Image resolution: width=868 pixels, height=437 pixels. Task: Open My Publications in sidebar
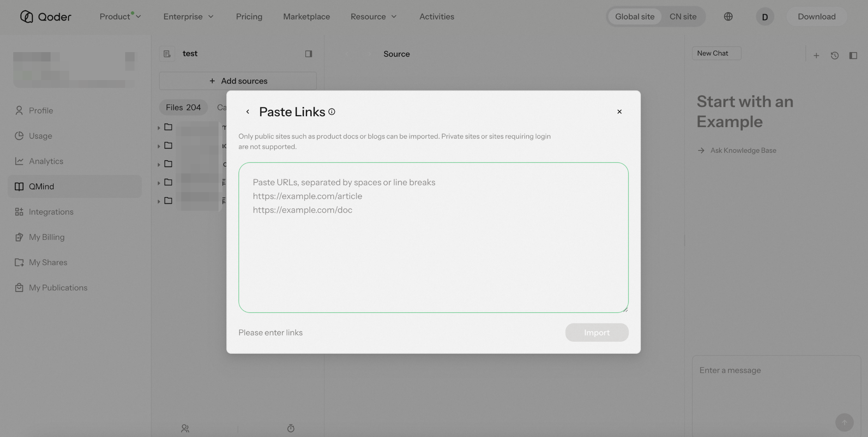click(75, 287)
